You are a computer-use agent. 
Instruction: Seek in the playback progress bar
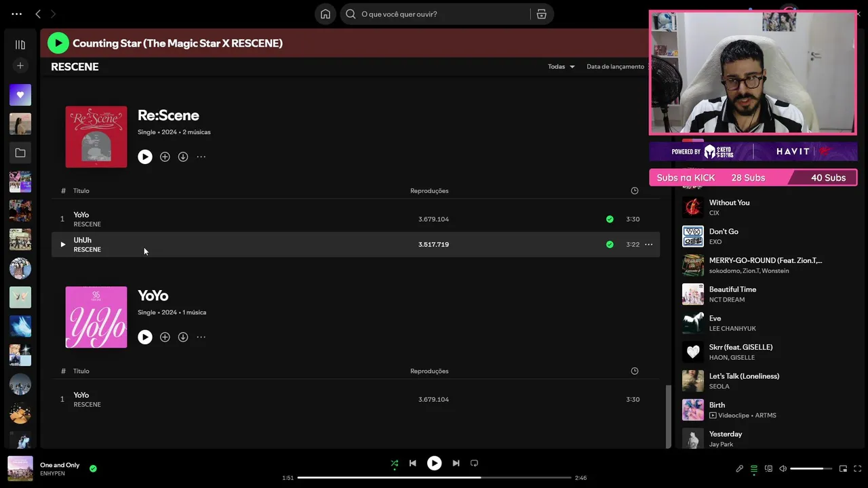click(434, 478)
